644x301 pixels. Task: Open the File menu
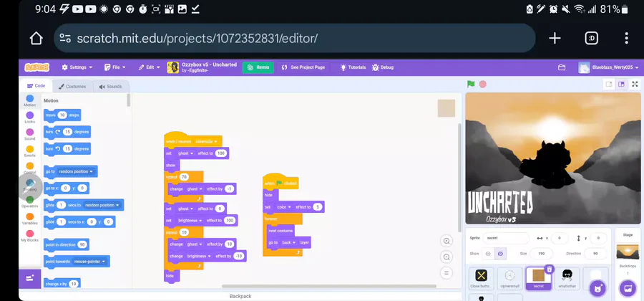(115, 67)
